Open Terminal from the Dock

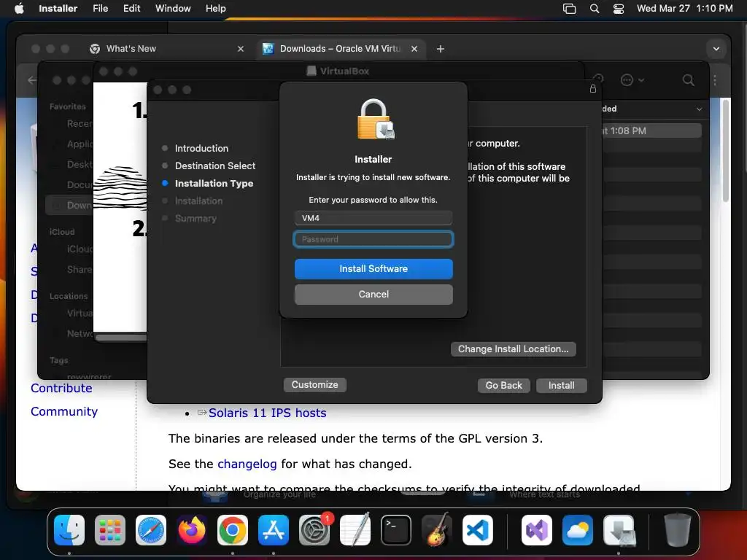[x=396, y=530]
